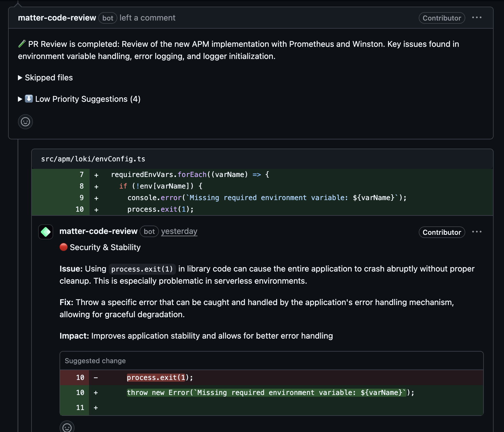The image size is (504, 432).
Task: Add emoji reaction to the PR Review summary
Action: coord(25,122)
